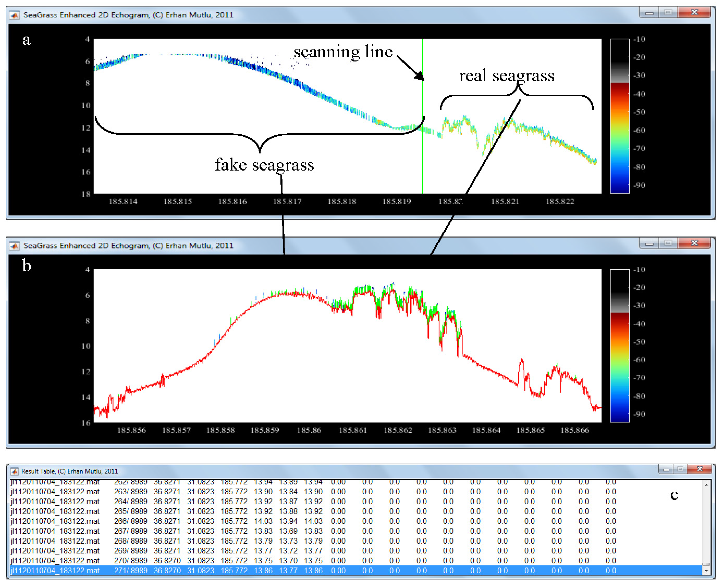Close the echogram window labeled b

(x=694, y=243)
